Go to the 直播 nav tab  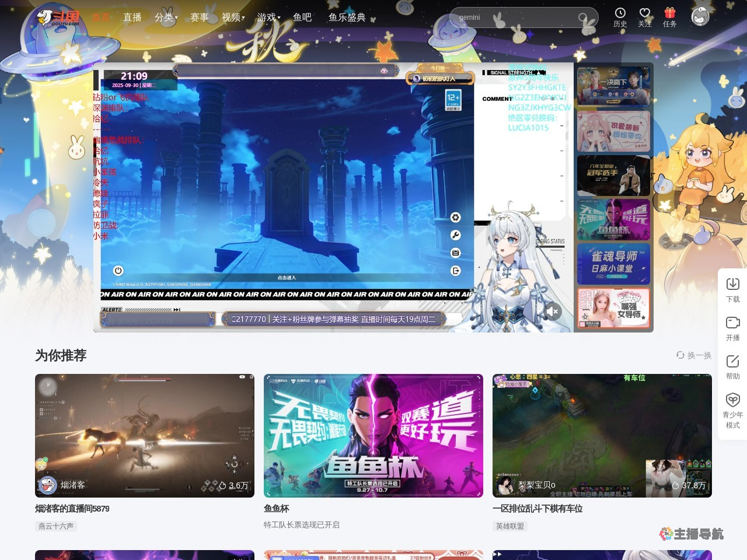[132, 17]
